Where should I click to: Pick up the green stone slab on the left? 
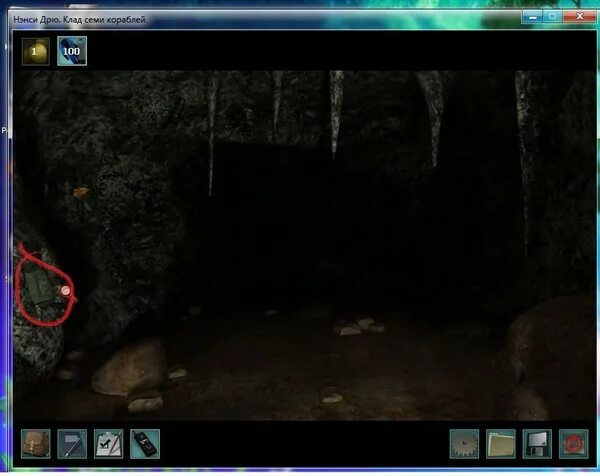(x=40, y=285)
